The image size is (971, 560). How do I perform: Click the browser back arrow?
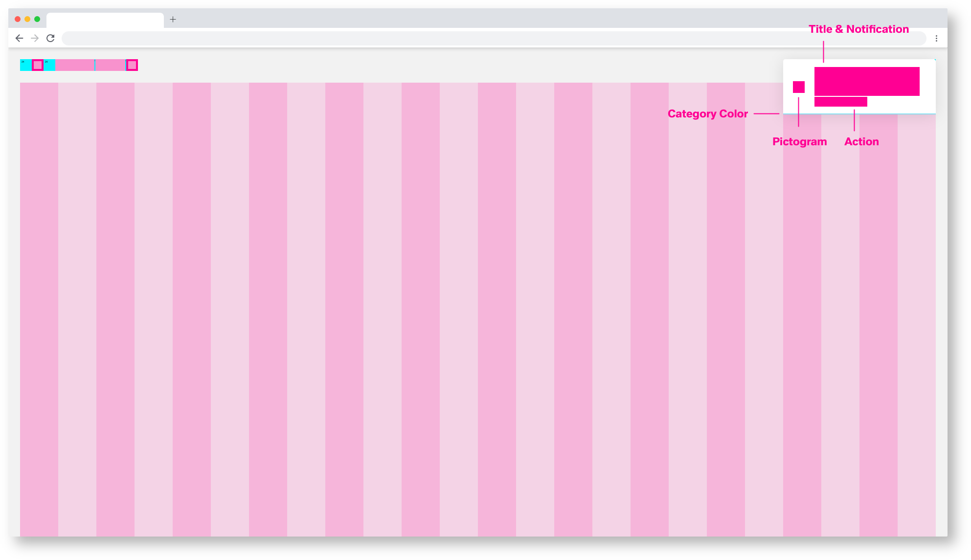pos(20,38)
